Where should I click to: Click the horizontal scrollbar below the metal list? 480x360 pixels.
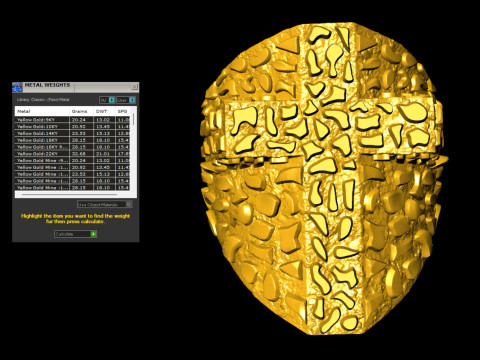[69, 194]
